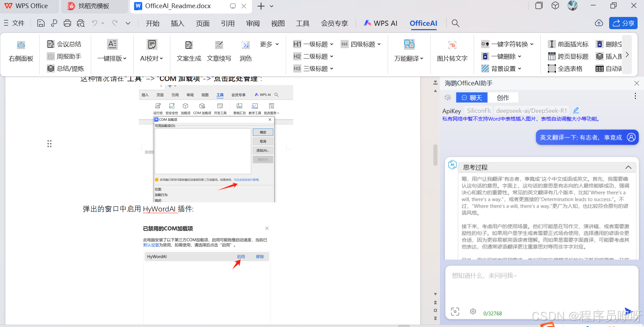Viewport: 644px width, 327px height.
Task: Switch to the 插入 ribbon tab
Action: (x=177, y=23)
